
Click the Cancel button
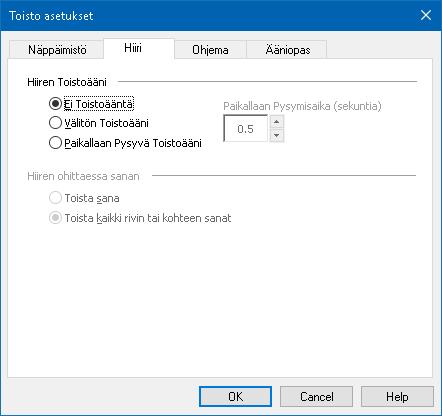pos(316,396)
